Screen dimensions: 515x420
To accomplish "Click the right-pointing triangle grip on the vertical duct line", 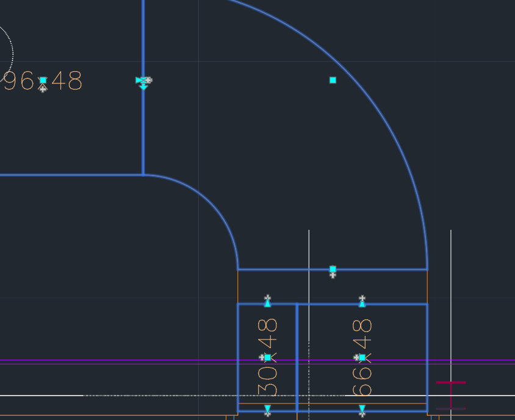I will [x=139, y=80].
